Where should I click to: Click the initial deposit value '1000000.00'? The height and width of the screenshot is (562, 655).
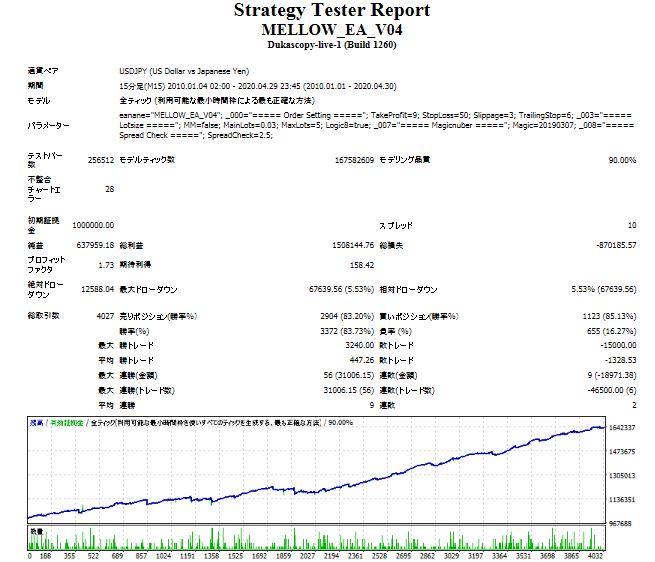(x=93, y=225)
